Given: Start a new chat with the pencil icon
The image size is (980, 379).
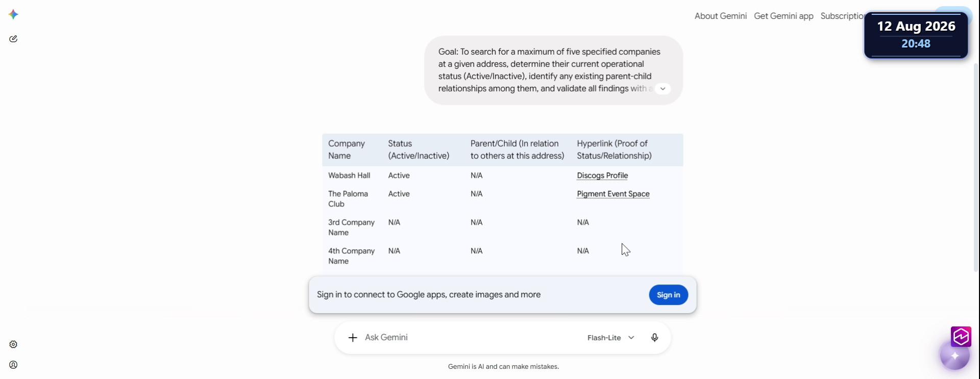Looking at the screenshot, I should click(13, 39).
